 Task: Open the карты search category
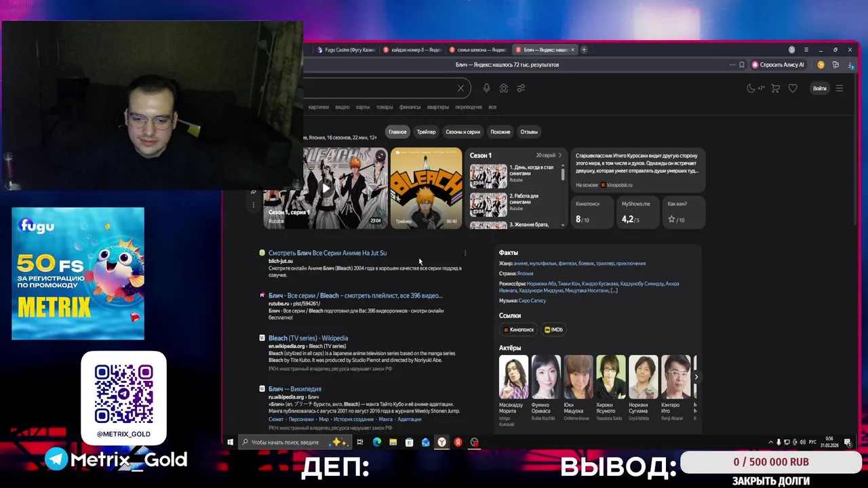363,107
